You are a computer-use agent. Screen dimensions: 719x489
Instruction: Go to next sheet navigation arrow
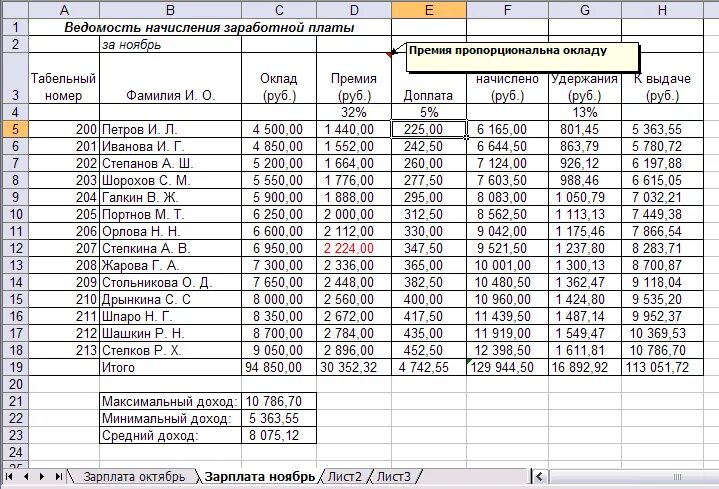point(42,477)
